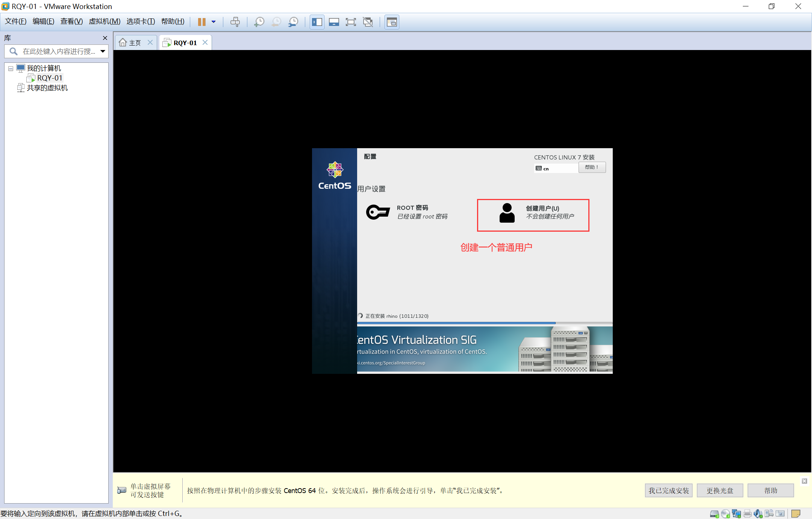
Task: Switch to the 主页 tab
Action: point(130,42)
